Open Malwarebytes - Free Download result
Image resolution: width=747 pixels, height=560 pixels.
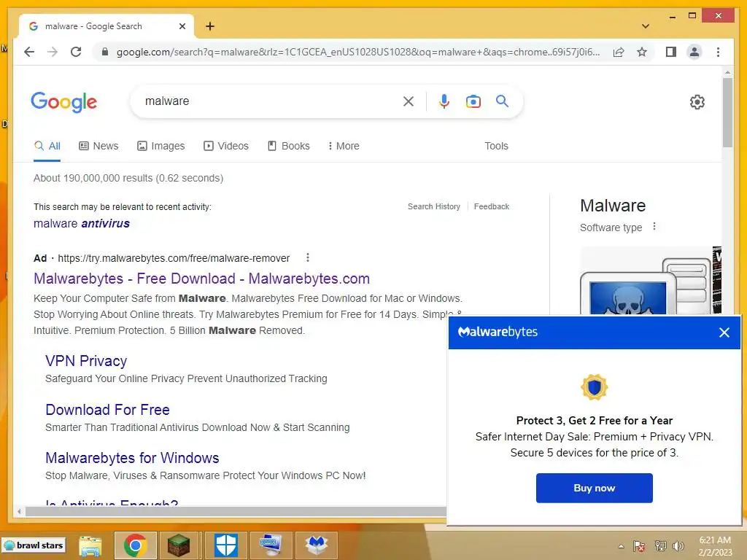coord(201,279)
